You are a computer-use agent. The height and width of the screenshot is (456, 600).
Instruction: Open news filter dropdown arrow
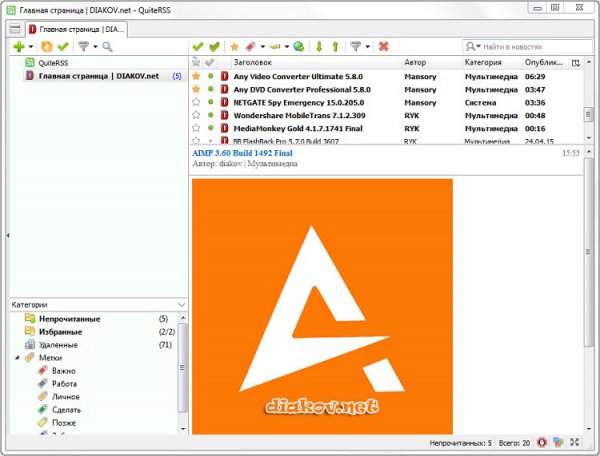pos(368,47)
